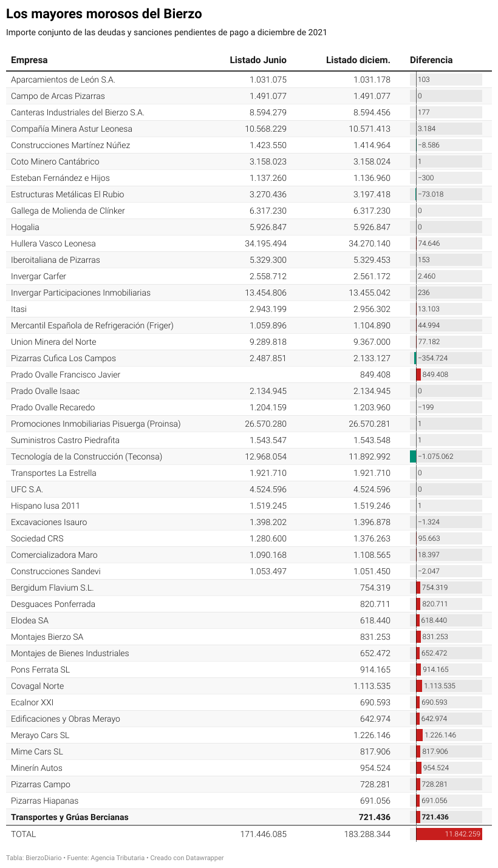
Task: Select Aparcamientos de León S.A. row
Action: (x=249, y=80)
